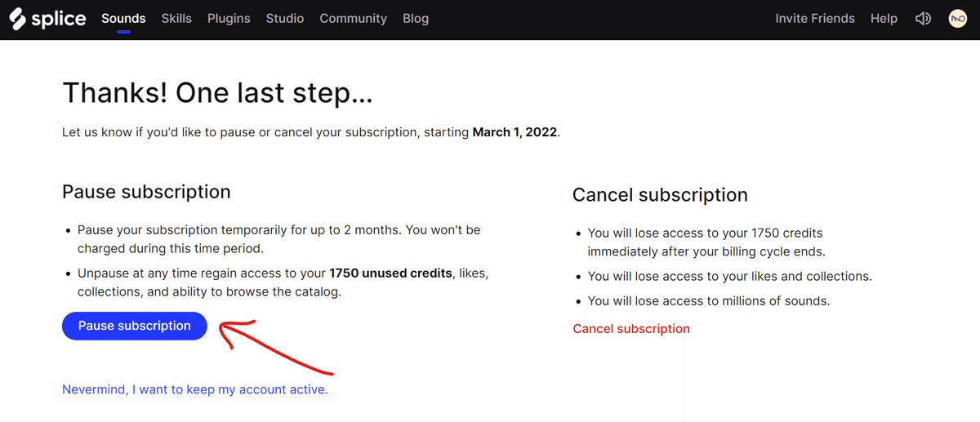
Task: Open the Skills menu item
Action: tap(176, 19)
